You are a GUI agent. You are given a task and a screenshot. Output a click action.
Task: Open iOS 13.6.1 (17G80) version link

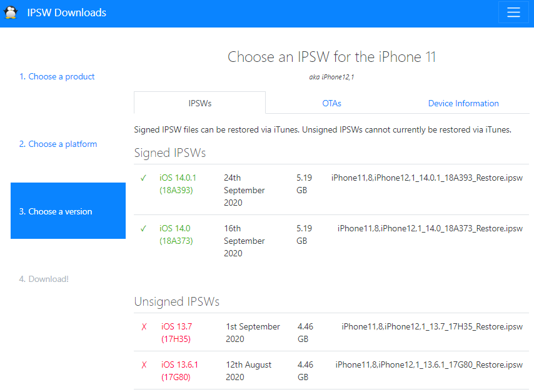pyautogui.click(x=178, y=371)
